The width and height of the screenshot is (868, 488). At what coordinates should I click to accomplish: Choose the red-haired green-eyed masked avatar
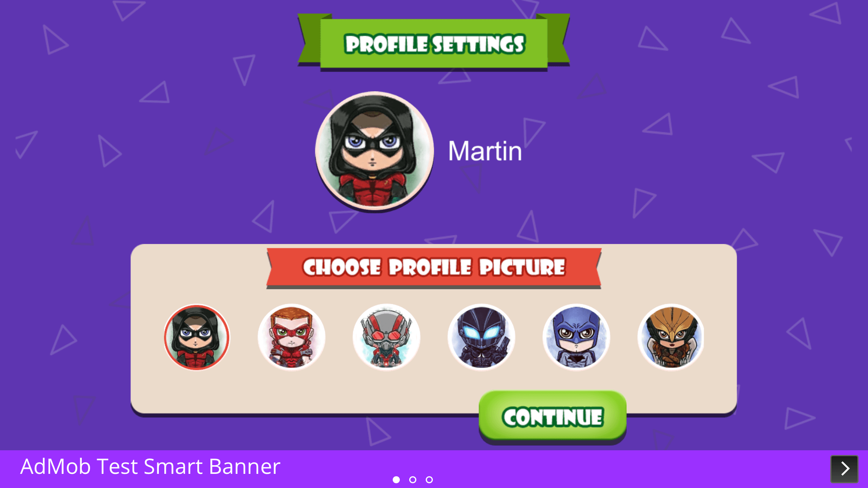point(291,337)
